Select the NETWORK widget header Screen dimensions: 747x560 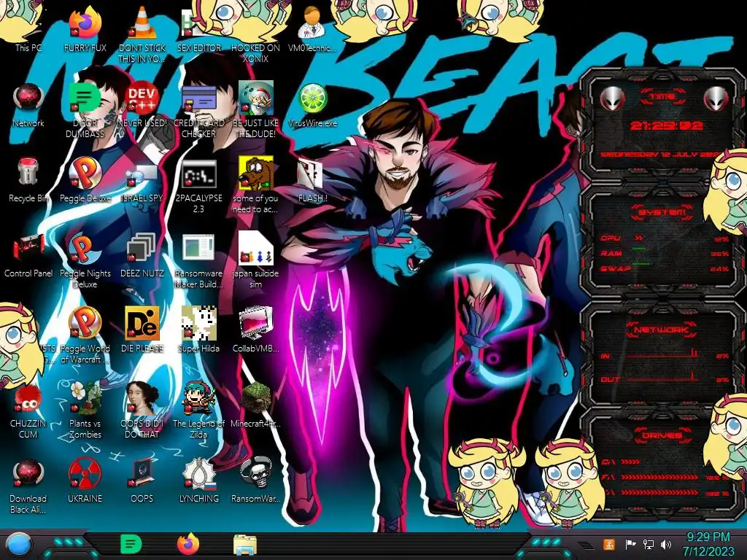tap(662, 330)
